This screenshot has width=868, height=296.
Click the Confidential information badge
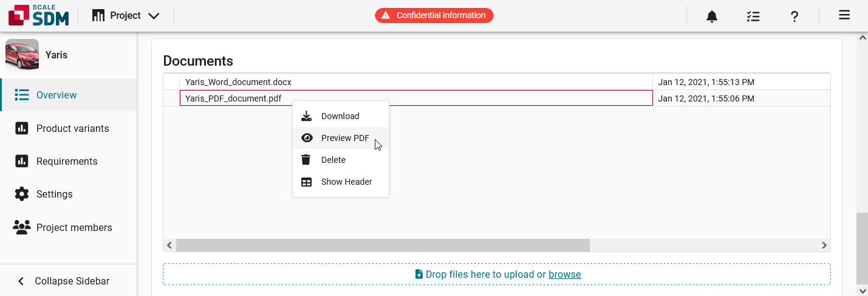click(434, 15)
